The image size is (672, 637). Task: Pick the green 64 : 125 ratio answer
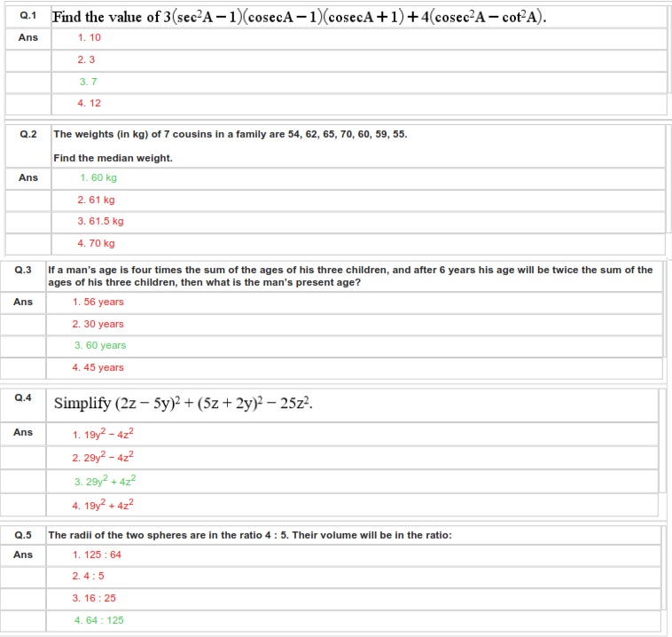click(x=99, y=620)
